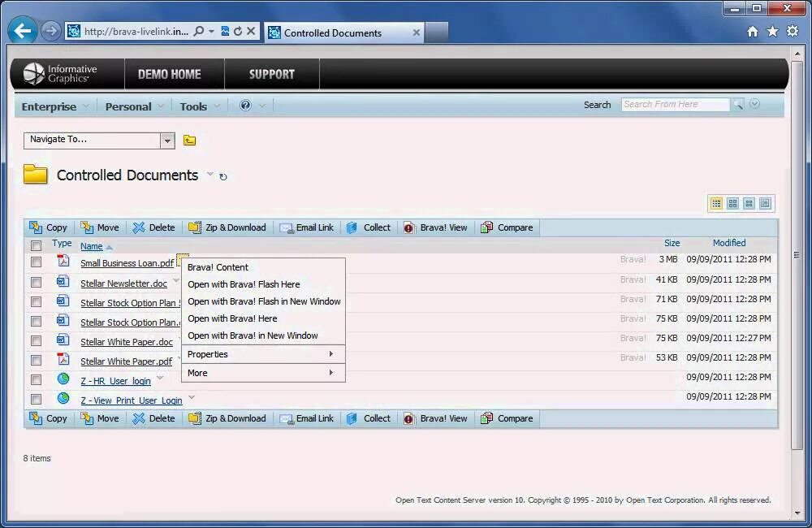Choose Open with Brava! Flash Here
The image size is (812, 528).
click(x=263, y=284)
